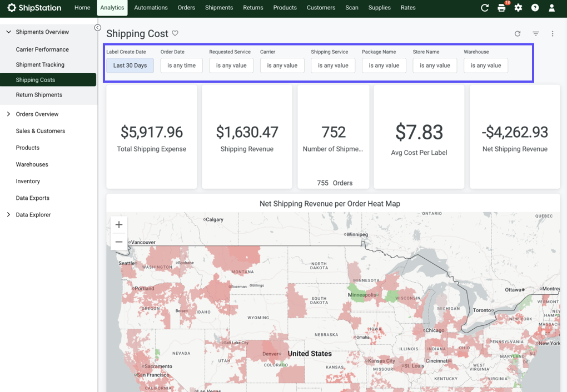Click the Net Shipping Revenue per Order Heat Map title

pyautogui.click(x=330, y=204)
